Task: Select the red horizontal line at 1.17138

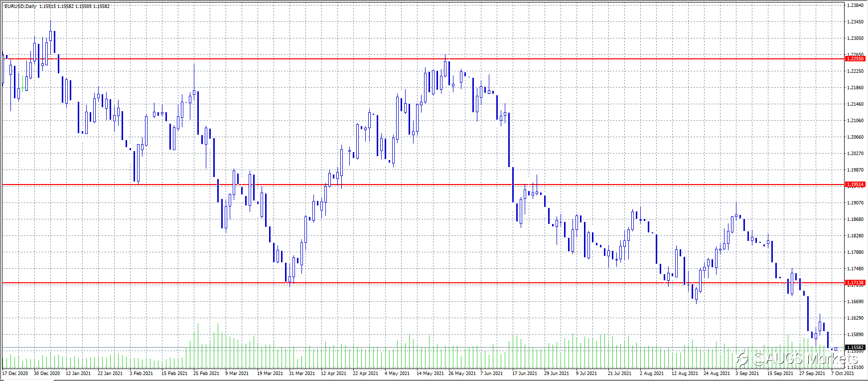Action: (x=424, y=283)
